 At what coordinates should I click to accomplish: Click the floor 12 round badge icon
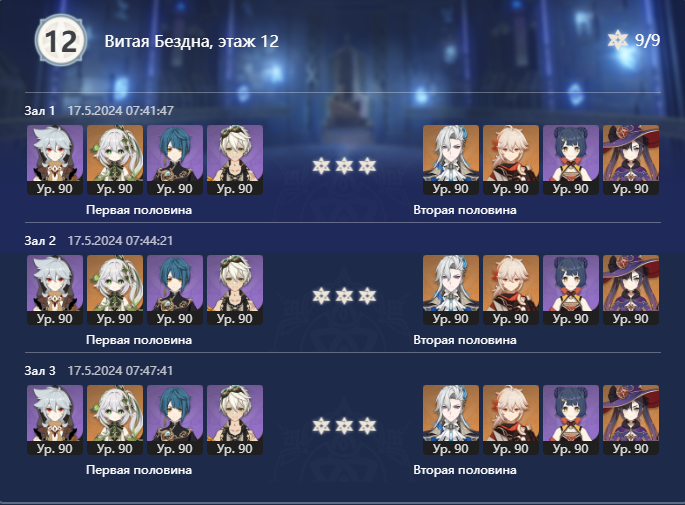61,41
